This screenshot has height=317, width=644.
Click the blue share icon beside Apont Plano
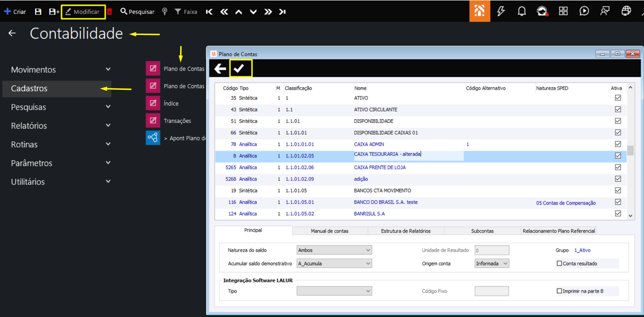pyautogui.click(x=153, y=138)
